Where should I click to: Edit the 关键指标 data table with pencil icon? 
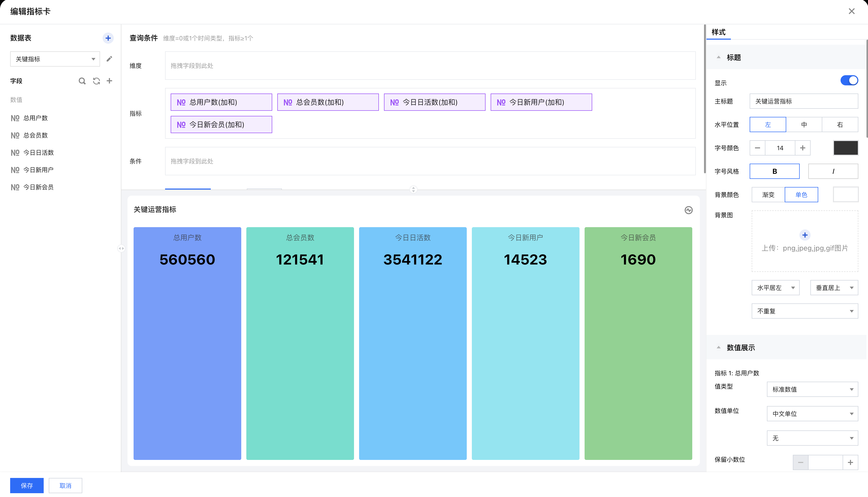(x=109, y=59)
